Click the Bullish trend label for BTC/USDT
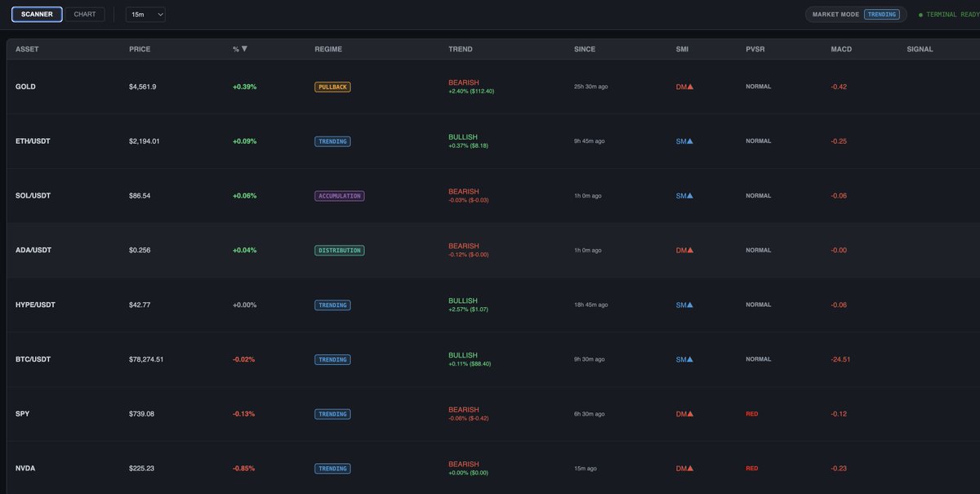980x494 pixels. (463, 355)
